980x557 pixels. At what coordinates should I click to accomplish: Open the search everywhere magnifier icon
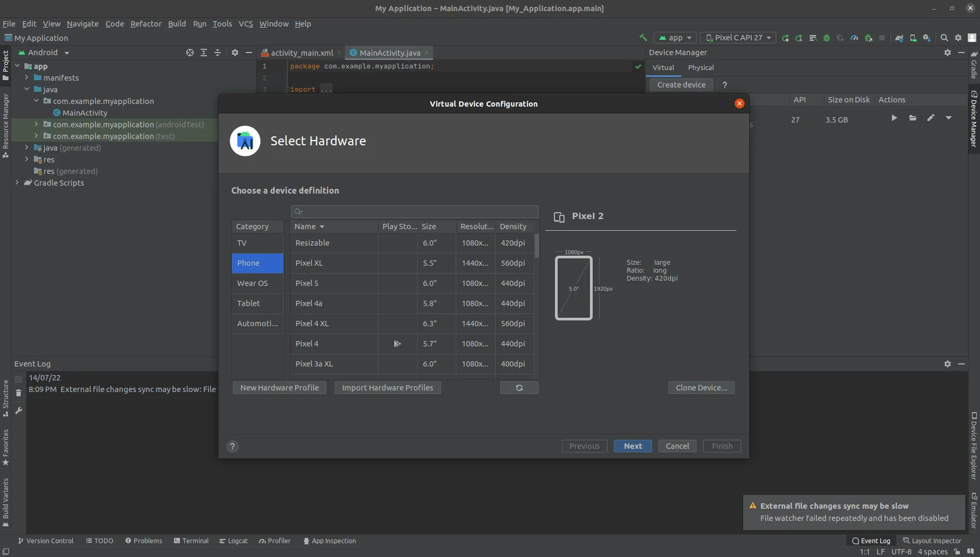click(944, 38)
